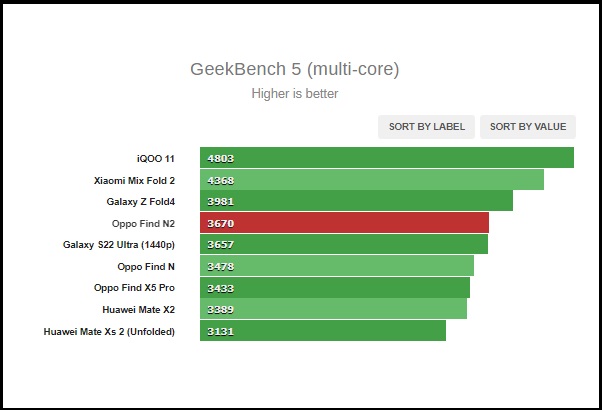The height and width of the screenshot is (410, 602).
Task: Click the Huawei Mate X2 label
Action: coord(138,310)
